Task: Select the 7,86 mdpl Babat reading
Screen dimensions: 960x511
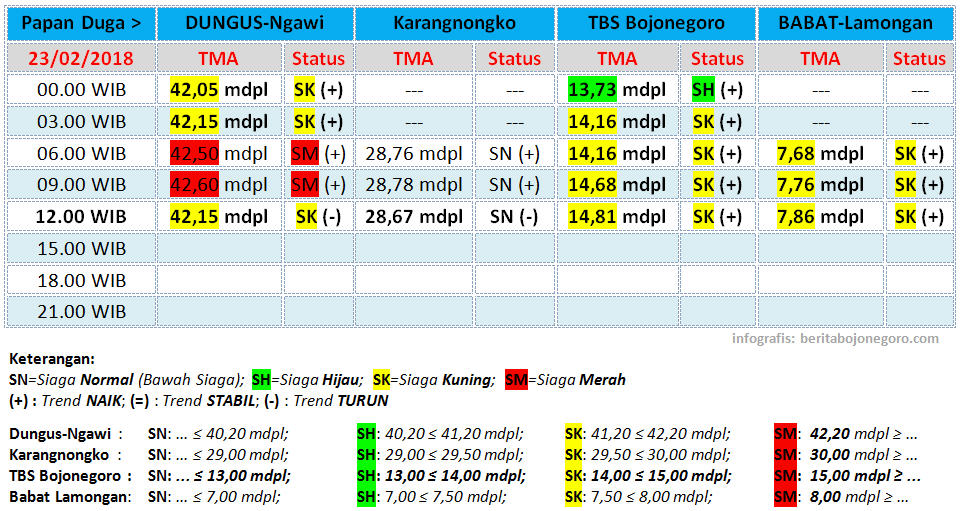Action: click(x=820, y=217)
